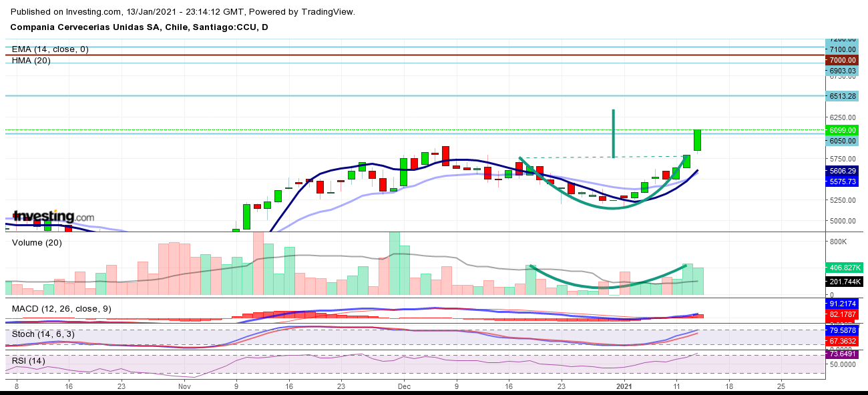
Task: Click the 6513.28 price level tag
Action: [x=843, y=96]
